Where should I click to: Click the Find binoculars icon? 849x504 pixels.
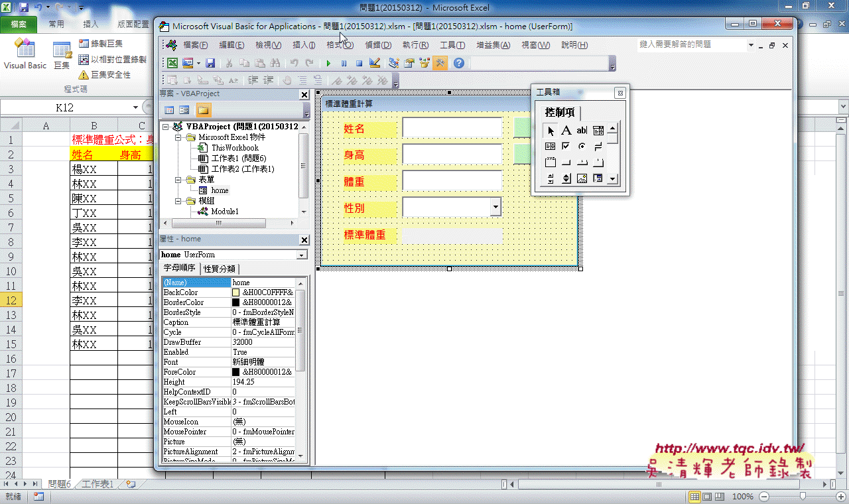click(x=275, y=63)
